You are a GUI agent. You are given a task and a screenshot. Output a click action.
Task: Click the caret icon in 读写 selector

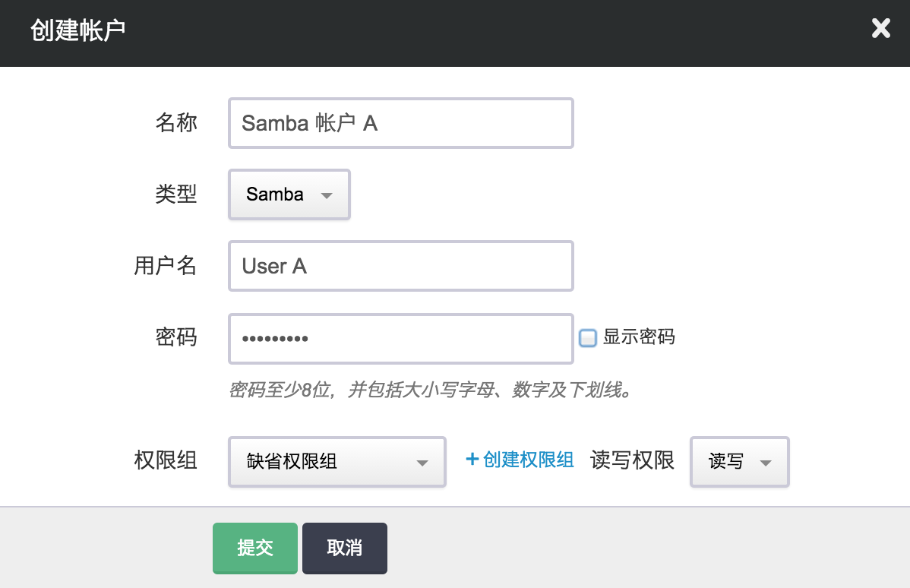pyautogui.click(x=765, y=463)
